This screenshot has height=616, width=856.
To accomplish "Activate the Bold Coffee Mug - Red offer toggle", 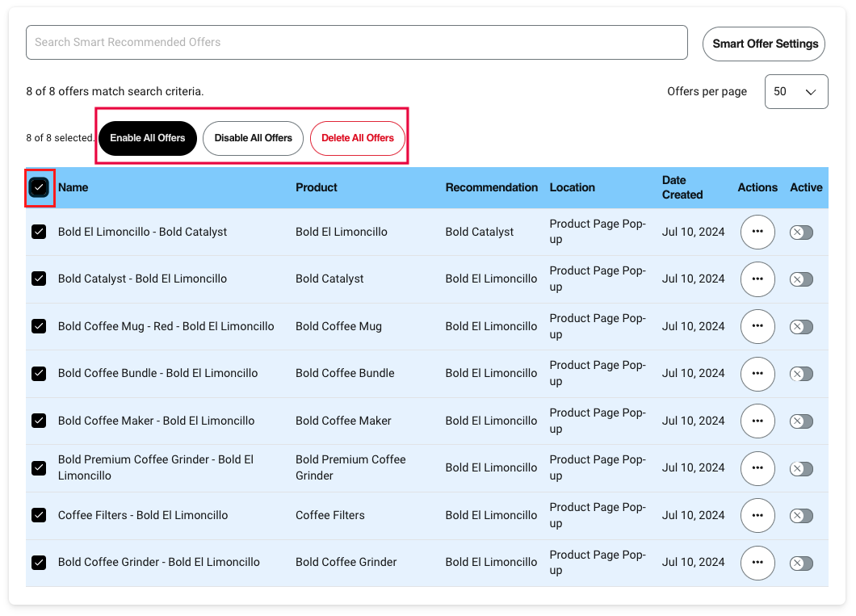I will click(801, 327).
